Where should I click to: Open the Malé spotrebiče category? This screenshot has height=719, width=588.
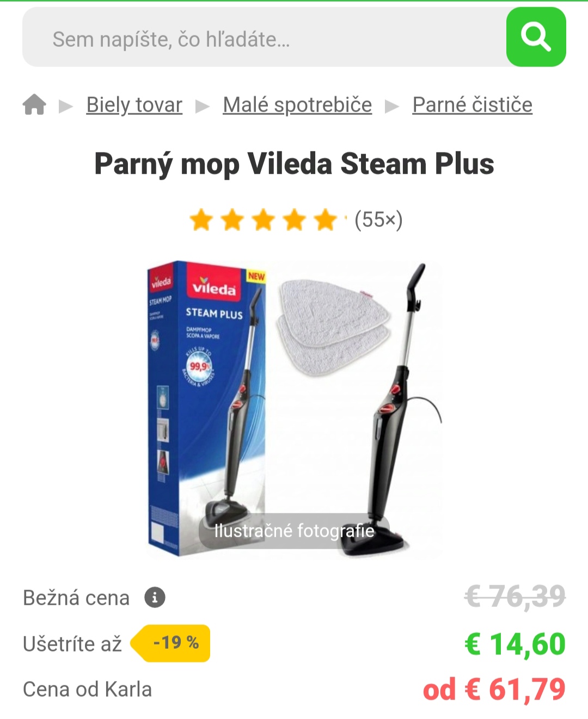[x=297, y=105]
